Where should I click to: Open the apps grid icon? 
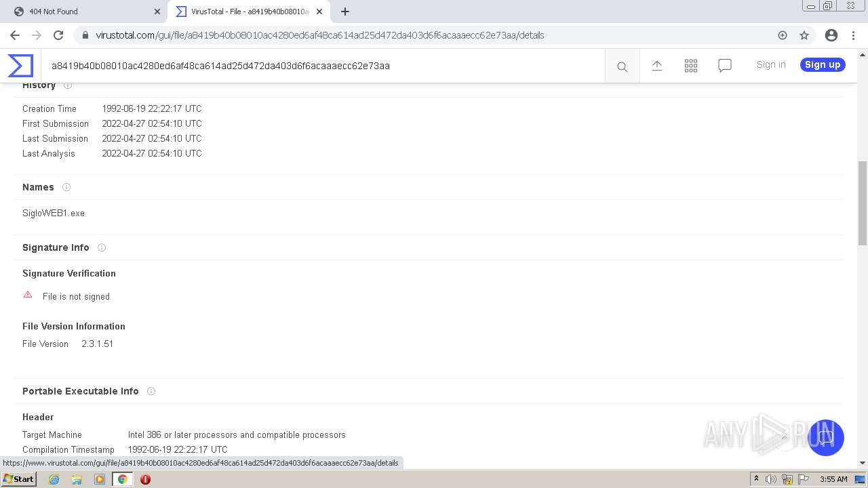tap(691, 66)
